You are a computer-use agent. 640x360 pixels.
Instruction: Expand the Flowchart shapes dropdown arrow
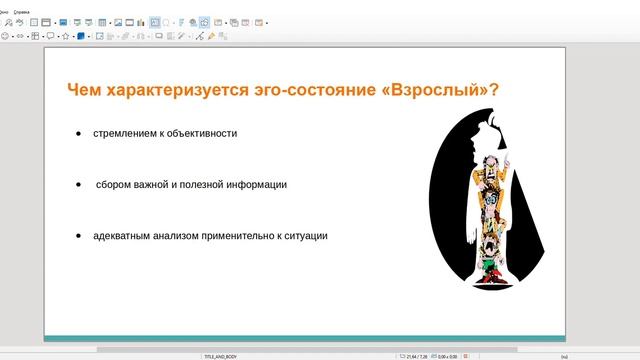point(43,37)
